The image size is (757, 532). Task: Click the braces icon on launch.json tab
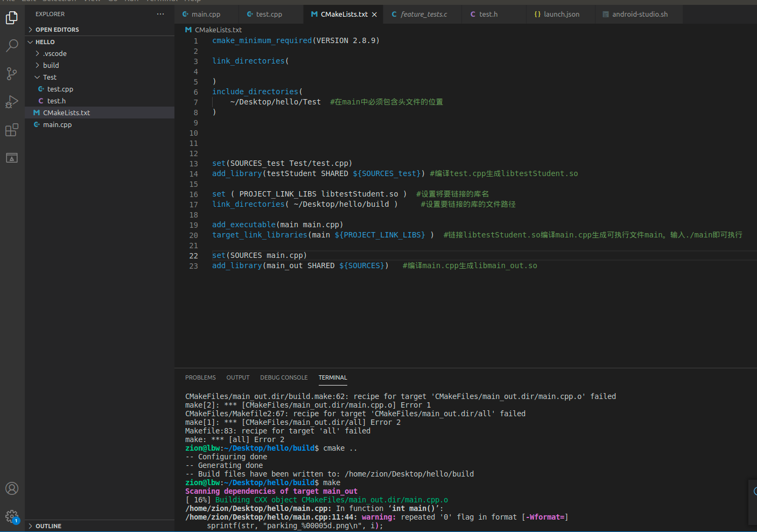click(x=537, y=15)
